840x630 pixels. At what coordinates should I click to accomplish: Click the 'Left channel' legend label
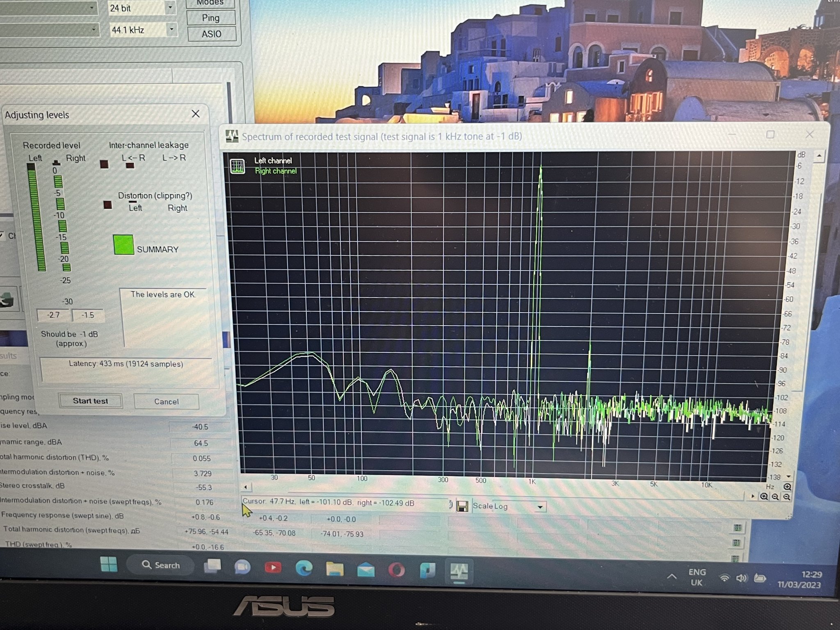[x=273, y=160]
